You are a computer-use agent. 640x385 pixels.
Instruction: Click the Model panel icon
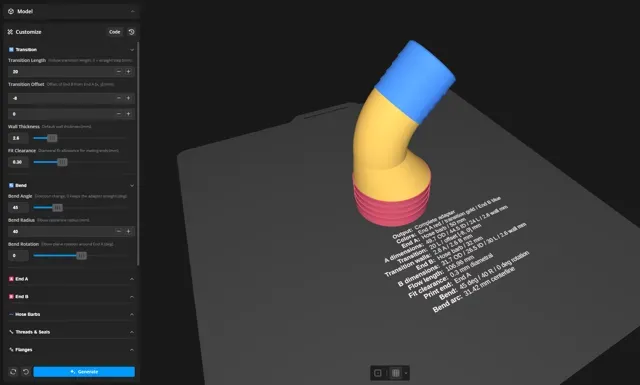pyautogui.click(x=11, y=11)
